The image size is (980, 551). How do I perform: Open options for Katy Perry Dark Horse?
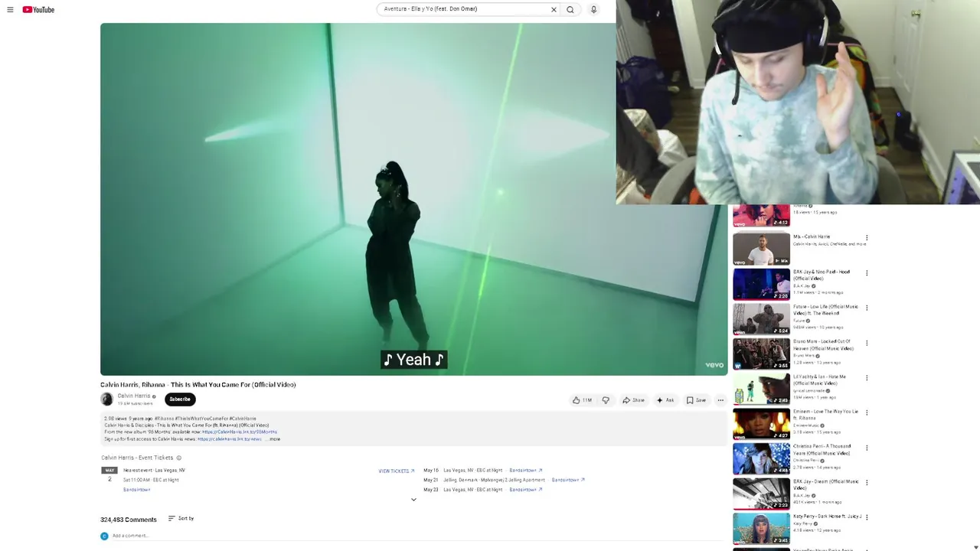point(867,518)
